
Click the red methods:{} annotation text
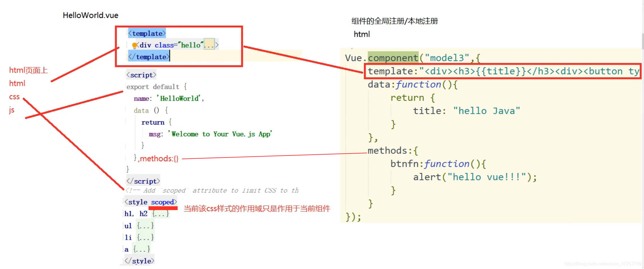[x=159, y=159]
